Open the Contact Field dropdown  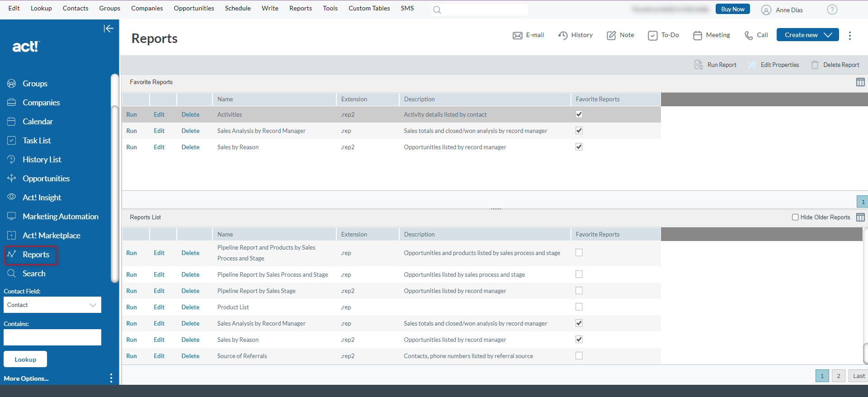coord(52,305)
